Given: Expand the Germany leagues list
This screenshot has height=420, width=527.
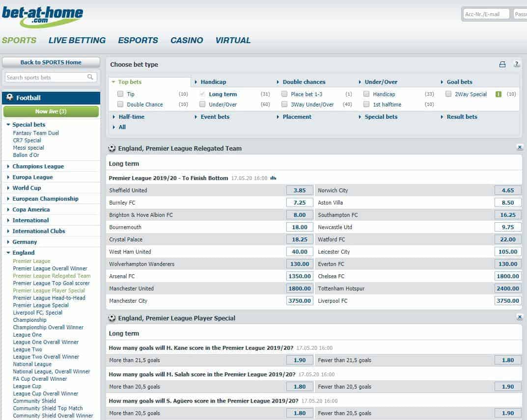Looking at the screenshot, I should click(25, 242).
